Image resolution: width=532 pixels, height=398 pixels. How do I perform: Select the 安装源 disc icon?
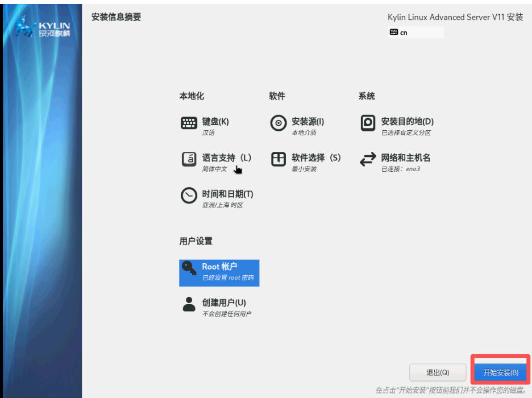pos(278,123)
